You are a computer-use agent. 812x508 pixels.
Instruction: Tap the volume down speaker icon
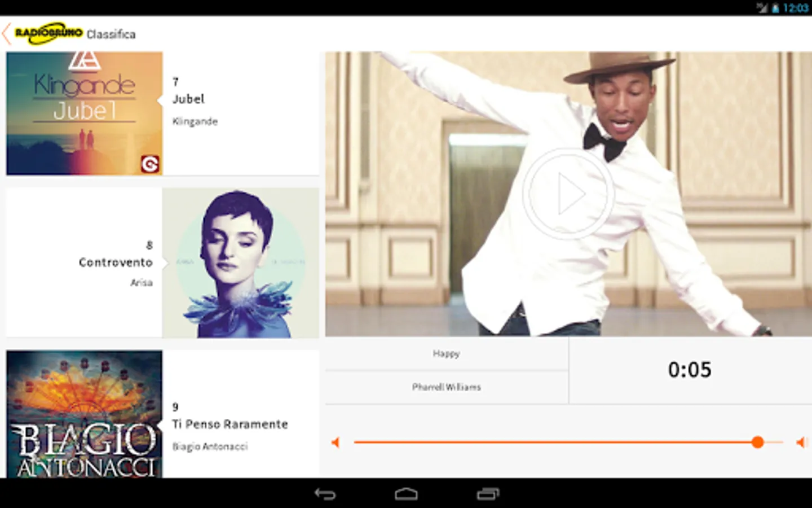(x=336, y=443)
